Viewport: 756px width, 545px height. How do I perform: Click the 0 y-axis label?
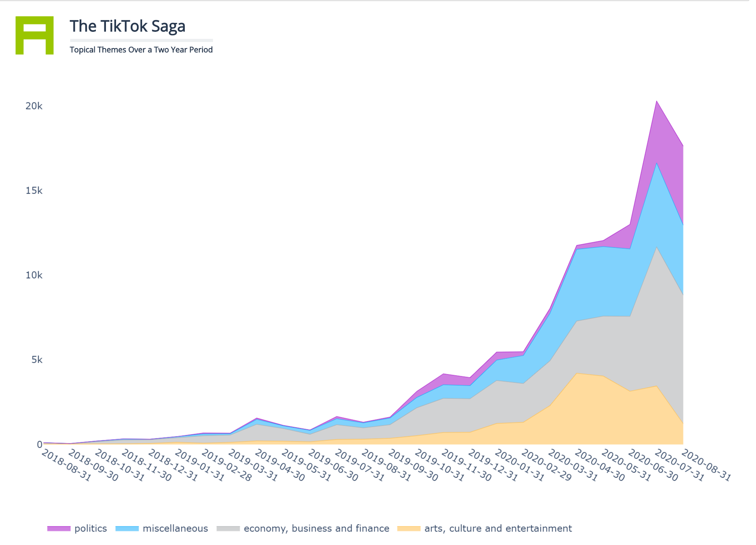[40, 444]
